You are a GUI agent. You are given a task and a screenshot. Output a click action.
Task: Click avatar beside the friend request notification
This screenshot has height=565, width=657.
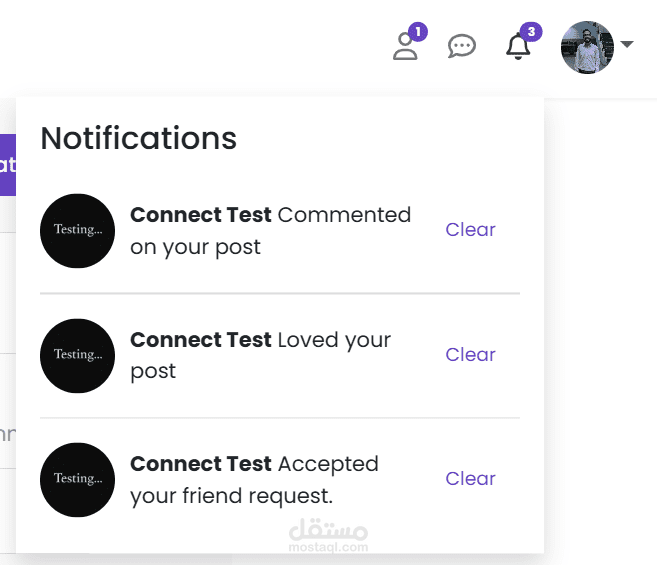[x=78, y=479]
